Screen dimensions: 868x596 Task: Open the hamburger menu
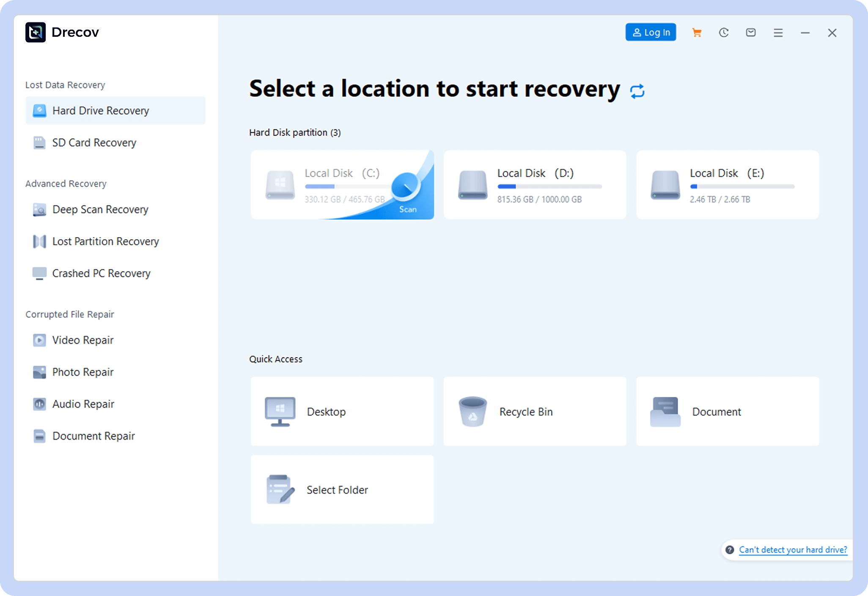[778, 33]
